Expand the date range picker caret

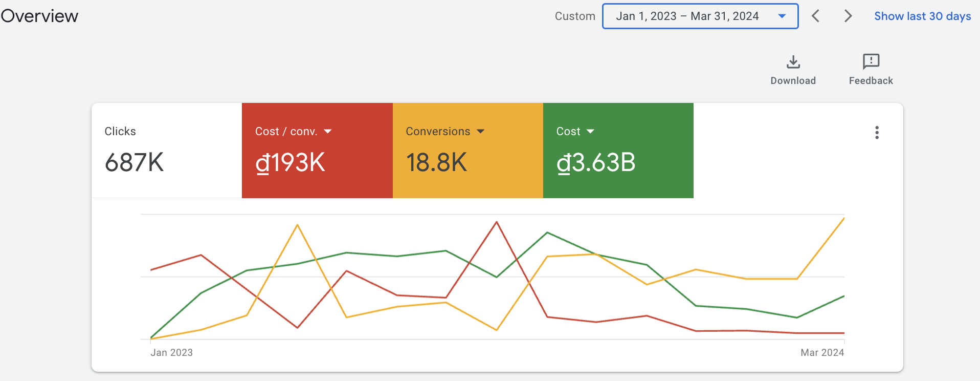tap(782, 16)
